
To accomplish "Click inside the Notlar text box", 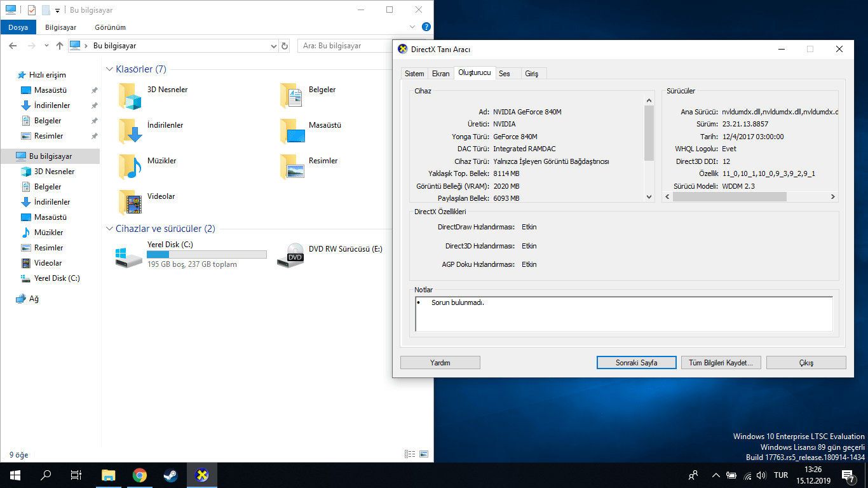I will (x=624, y=314).
